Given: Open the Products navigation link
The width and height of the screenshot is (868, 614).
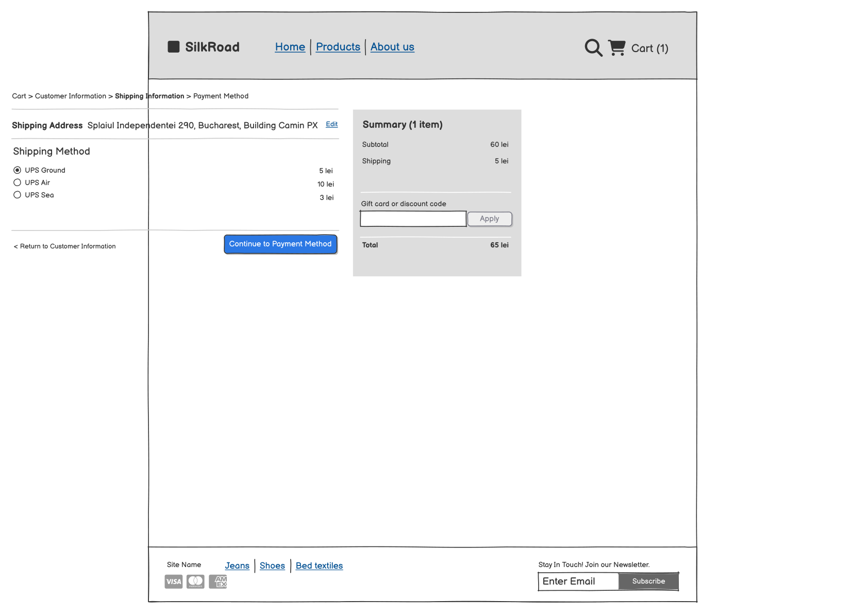Looking at the screenshot, I should [x=338, y=47].
